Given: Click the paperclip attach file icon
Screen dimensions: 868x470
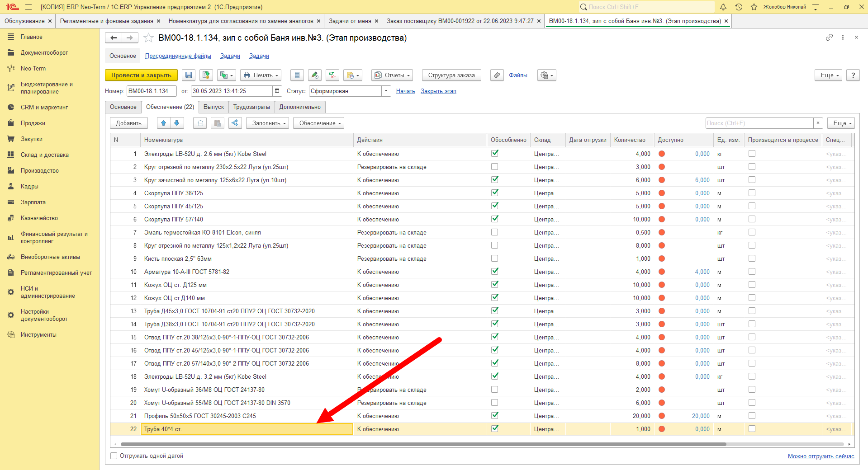Looking at the screenshot, I should (x=497, y=75).
